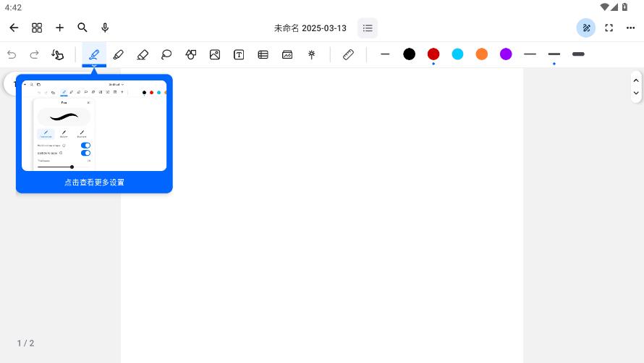Select the thickest stroke width
The height and width of the screenshot is (363, 644).
578,54
